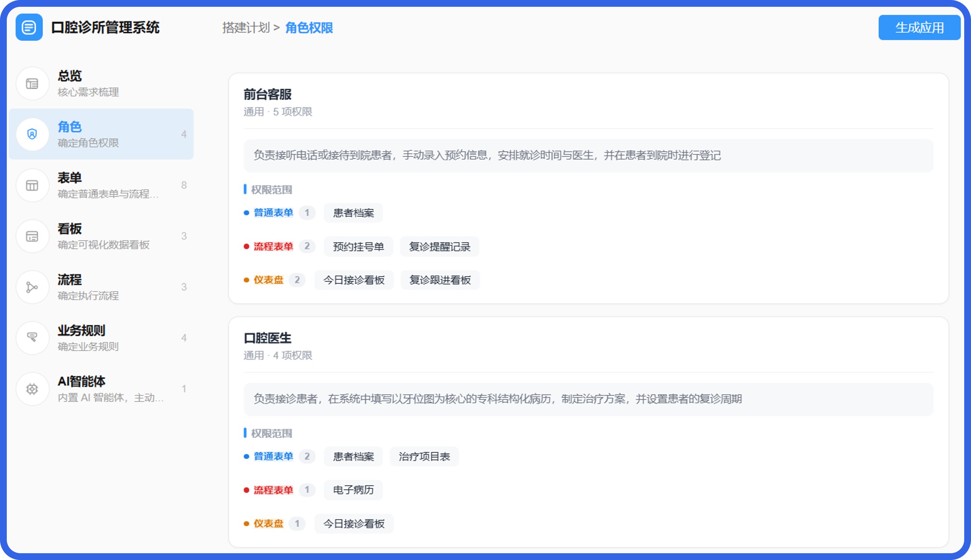Click the 治疗项目表 tag
The width and height of the screenshot is (971, 560).
pos(424,456)
